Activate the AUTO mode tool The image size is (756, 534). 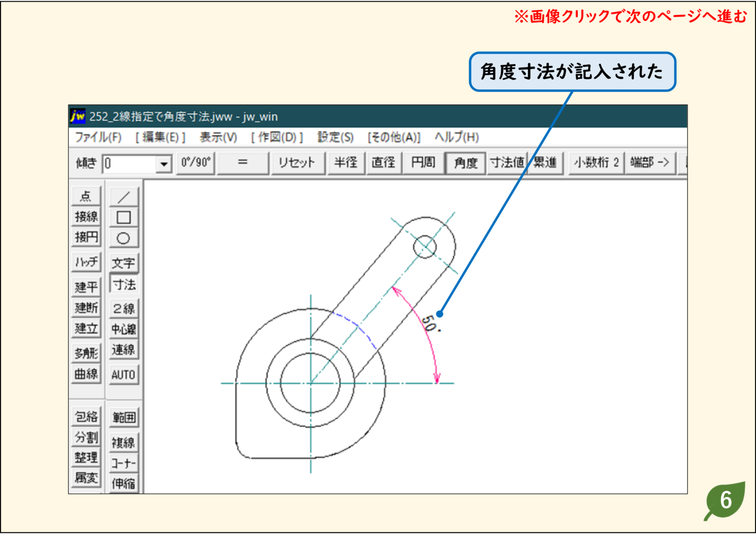[x=124, y=375]
